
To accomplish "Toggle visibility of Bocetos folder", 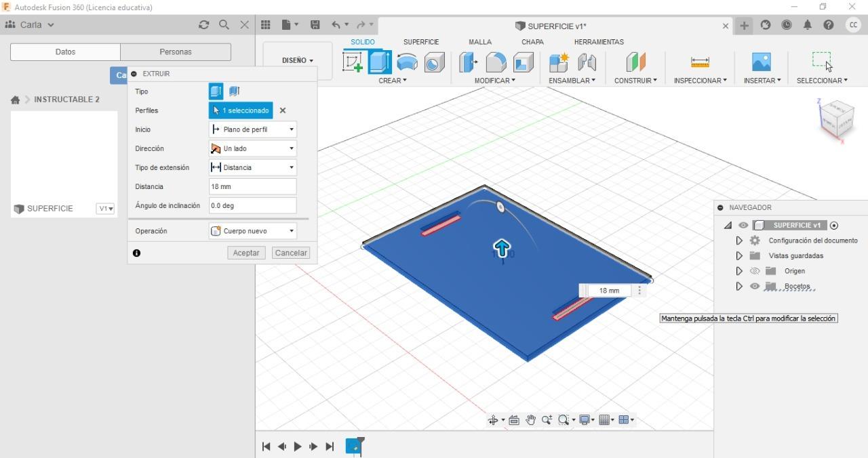I will pos(755,287).
